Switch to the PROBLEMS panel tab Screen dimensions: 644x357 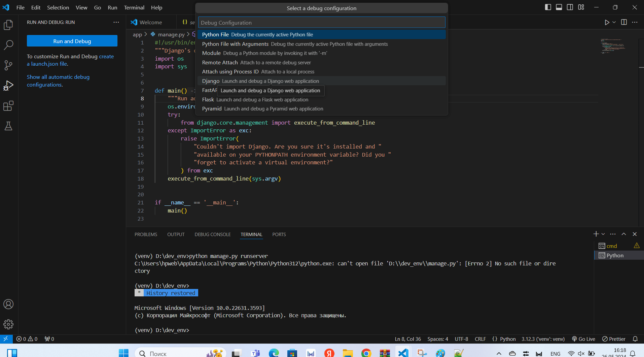click(146, 234)
